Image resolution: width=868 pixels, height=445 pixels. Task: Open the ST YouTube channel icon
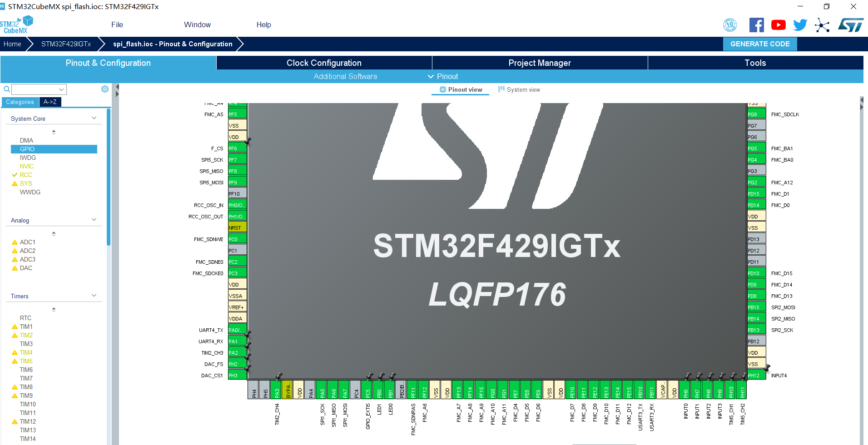tap(778, 25)
